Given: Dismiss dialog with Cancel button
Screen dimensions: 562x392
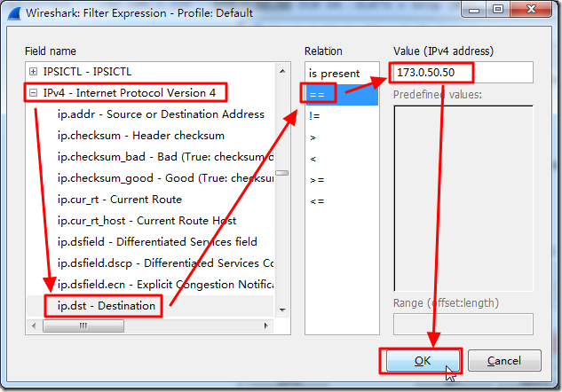Looking at the screenshot, I should click(504, 360).
